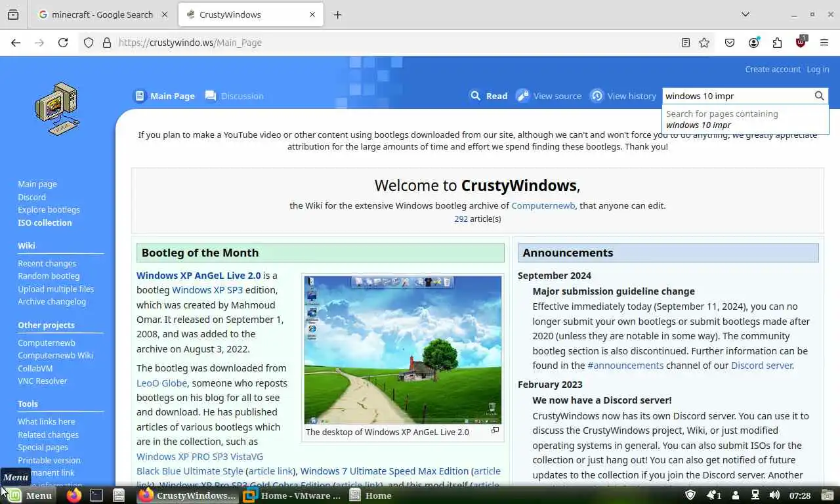Switch to Home - VMware taskbar window
This screenshot has height=504, width=840.
[x=292, y=495]
